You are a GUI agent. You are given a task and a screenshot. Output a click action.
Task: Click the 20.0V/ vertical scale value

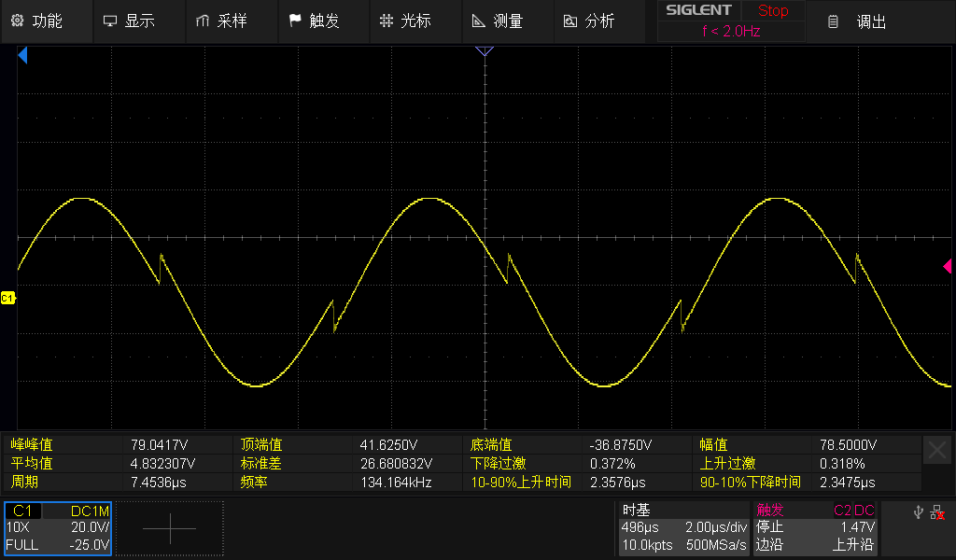pos(91,527)
